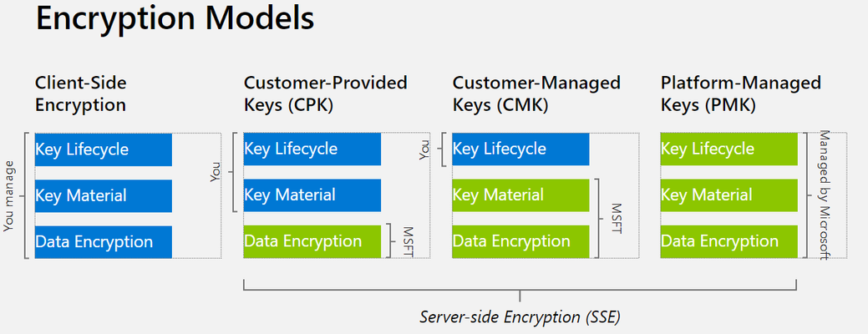
Task: Select green Key Material block under CMK
Action: 520,195
